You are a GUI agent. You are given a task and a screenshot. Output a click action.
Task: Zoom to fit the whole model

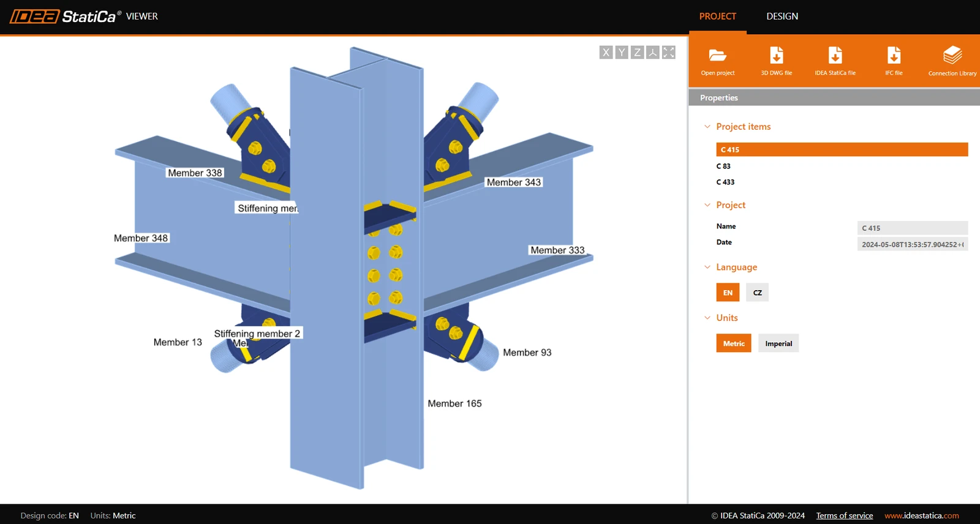coord(669,53)
